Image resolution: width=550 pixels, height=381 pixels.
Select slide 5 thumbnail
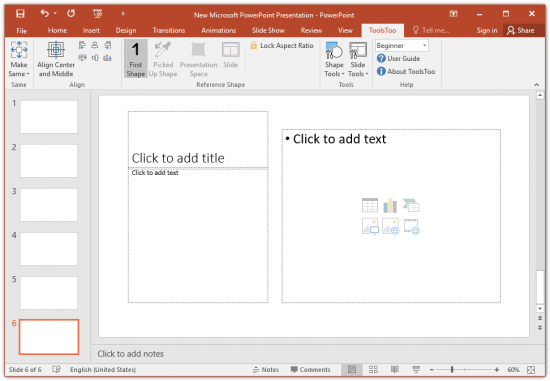tap(49, 293)
